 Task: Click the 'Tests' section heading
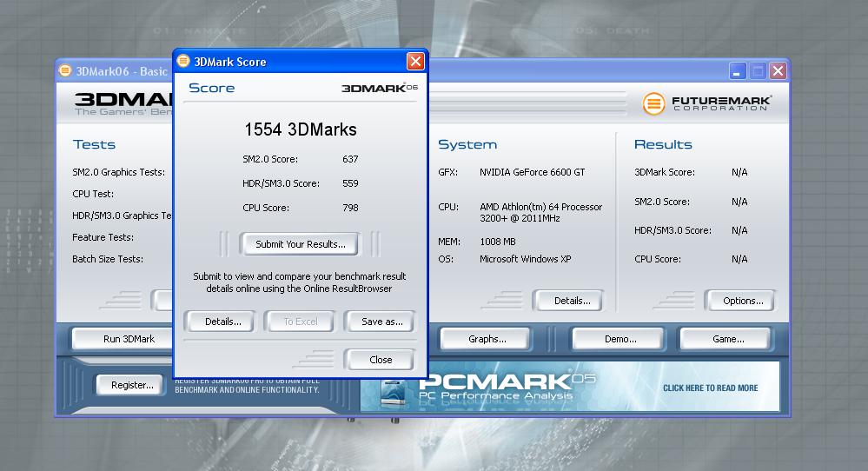coord(94,144)
